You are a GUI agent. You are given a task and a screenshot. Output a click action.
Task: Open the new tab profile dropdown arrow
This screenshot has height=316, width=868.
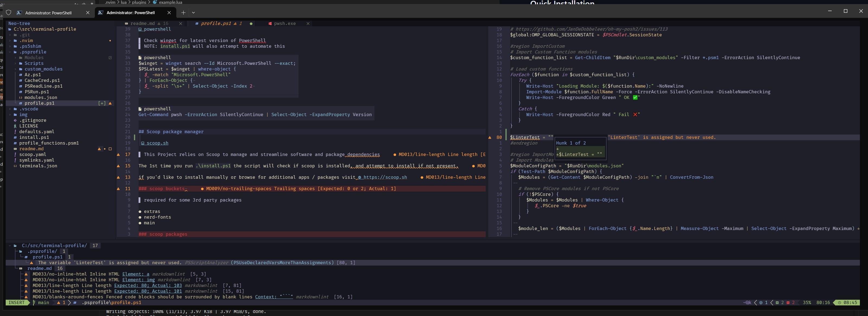pos(193,12)
